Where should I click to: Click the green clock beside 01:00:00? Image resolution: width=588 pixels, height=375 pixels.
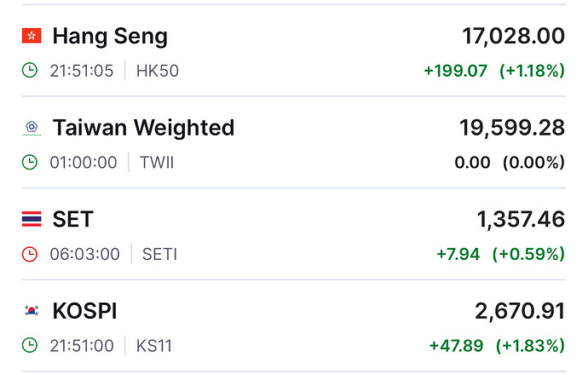point(30,163)
